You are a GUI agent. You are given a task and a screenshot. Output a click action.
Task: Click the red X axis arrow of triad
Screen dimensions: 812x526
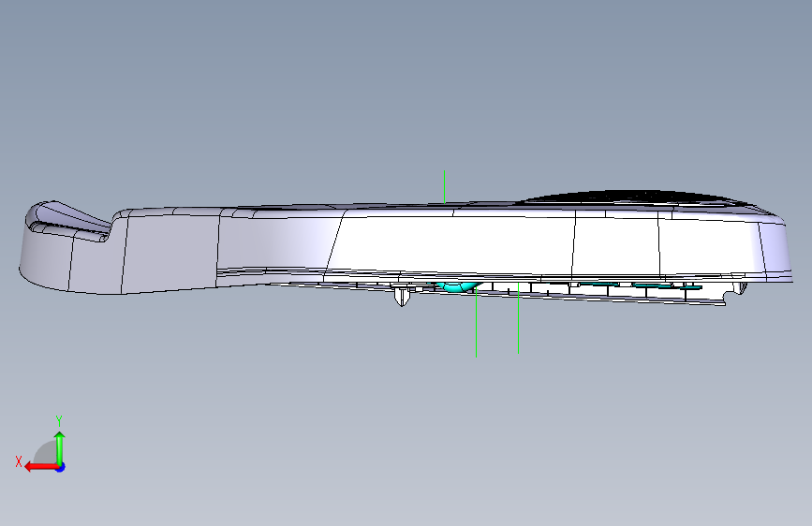40,467
